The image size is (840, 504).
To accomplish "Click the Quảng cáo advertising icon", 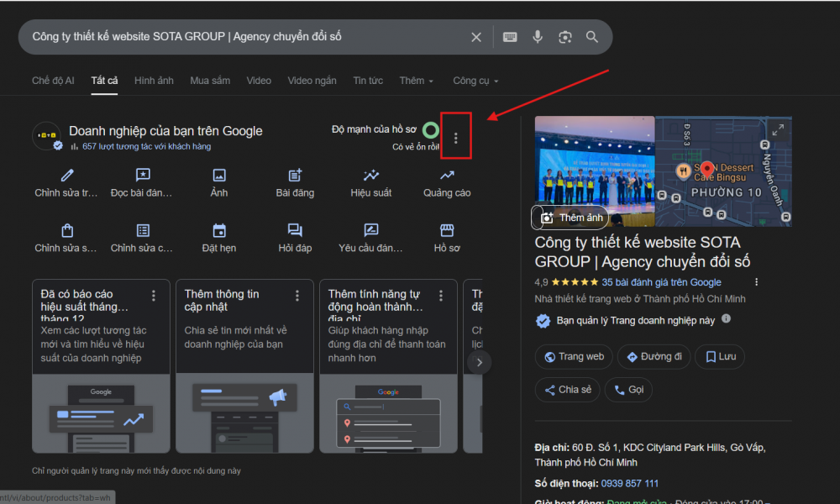I will click(x=447, y=176).
